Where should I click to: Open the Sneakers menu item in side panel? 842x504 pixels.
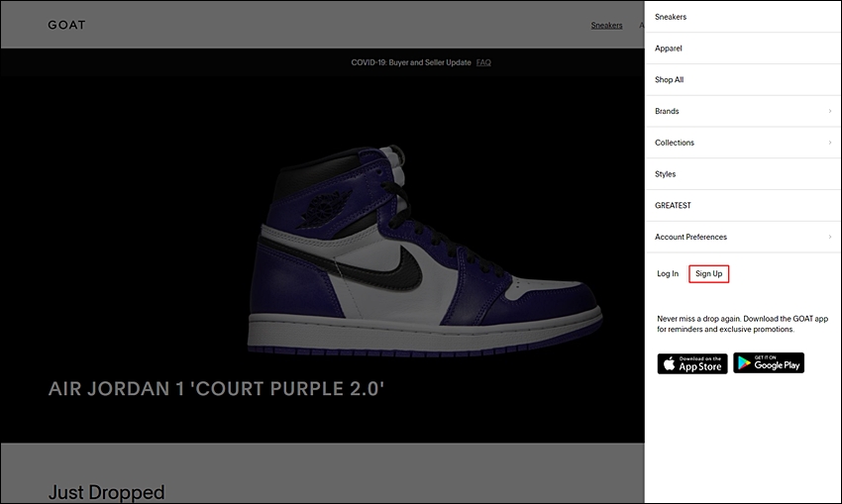(x=743, y=17)
